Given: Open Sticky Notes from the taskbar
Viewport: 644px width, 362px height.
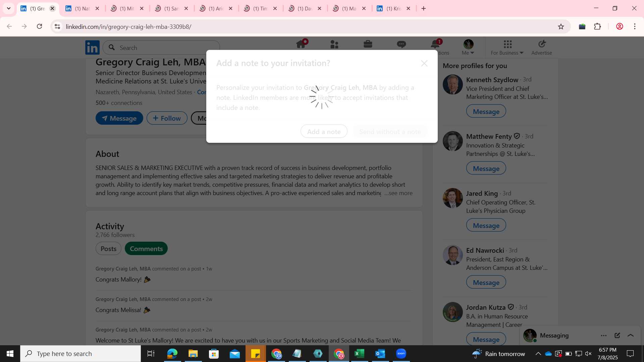Looking at the screenshot, I should [256, 354].
